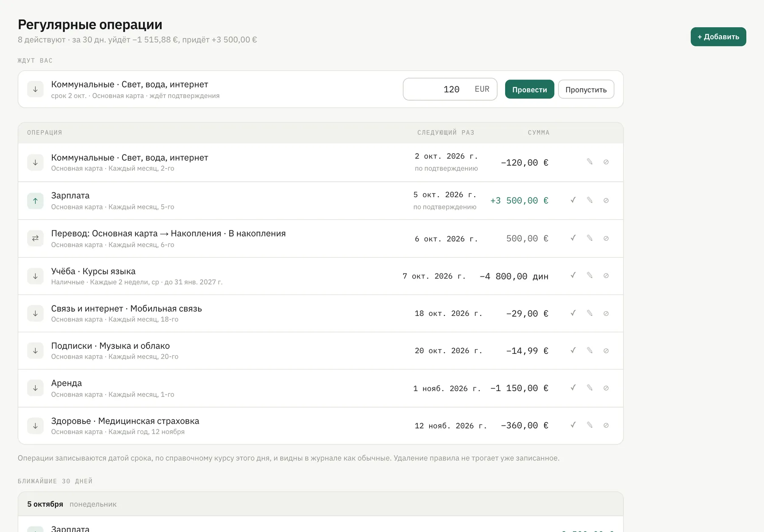The width and height of the screenshot is (764, 532).
Task: Disable the Подписки · Музыка и облако rule
Action: click(606, 350)
